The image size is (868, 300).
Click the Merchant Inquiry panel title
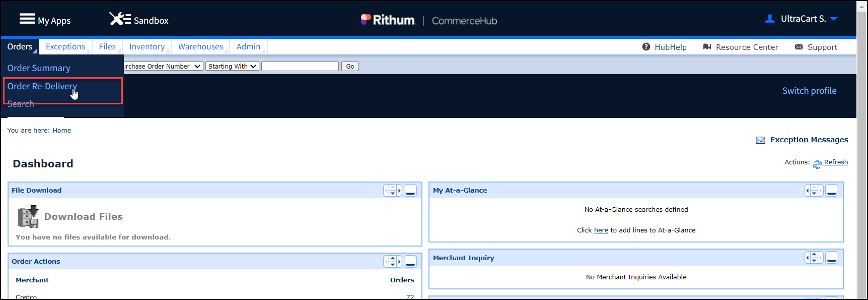click(464, 258)
